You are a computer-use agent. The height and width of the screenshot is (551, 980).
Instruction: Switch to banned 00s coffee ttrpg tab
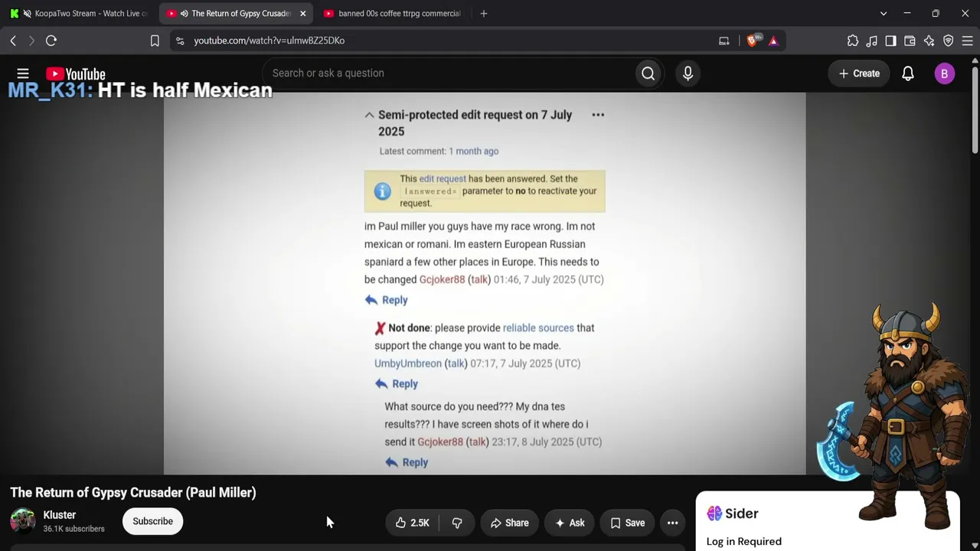(x=393, y=14)
